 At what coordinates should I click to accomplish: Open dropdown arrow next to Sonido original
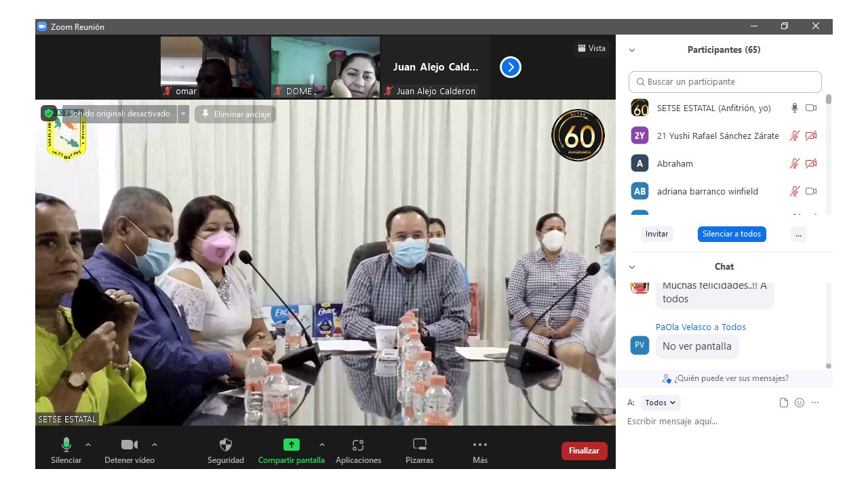point(183,114)
